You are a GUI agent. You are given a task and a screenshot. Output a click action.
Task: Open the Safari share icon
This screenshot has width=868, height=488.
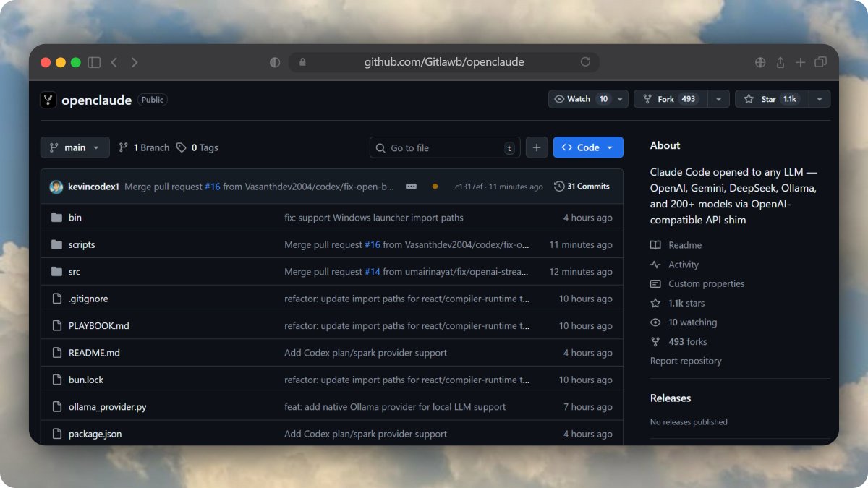coord(780,63)
